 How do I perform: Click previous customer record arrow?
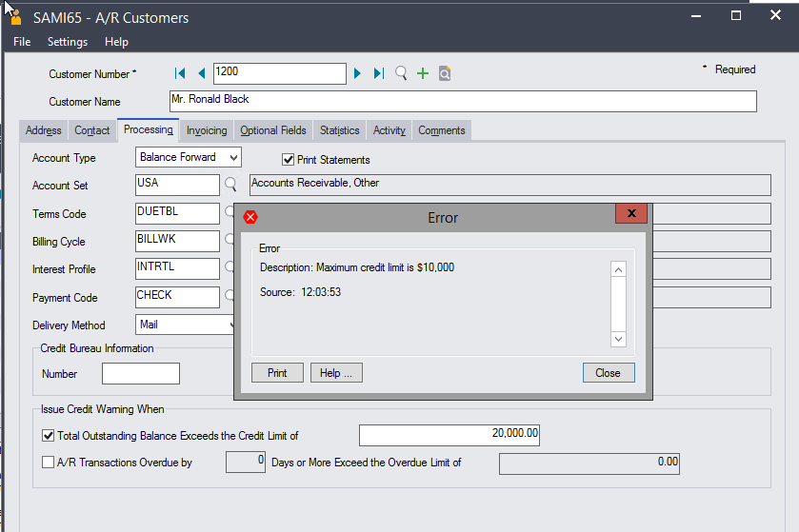tap(201, 73)
